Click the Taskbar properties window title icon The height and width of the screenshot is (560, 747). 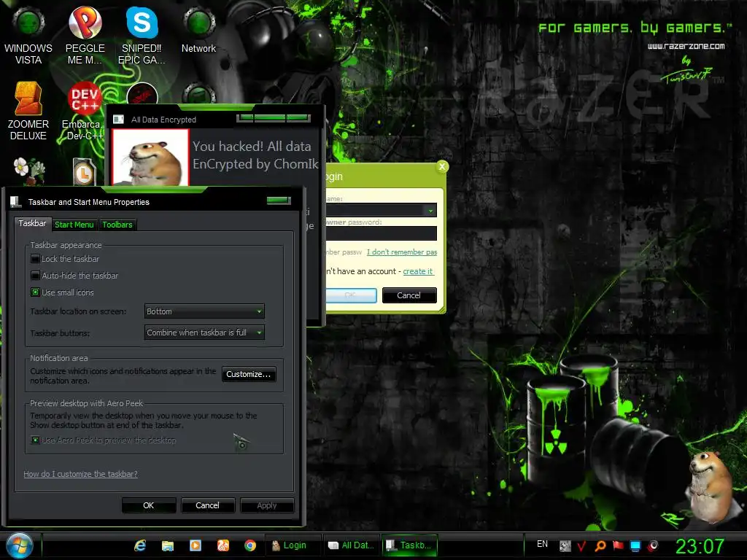click(x=16, y=202)
